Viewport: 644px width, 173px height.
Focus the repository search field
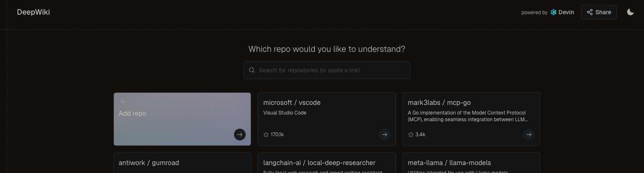(327, 70)
